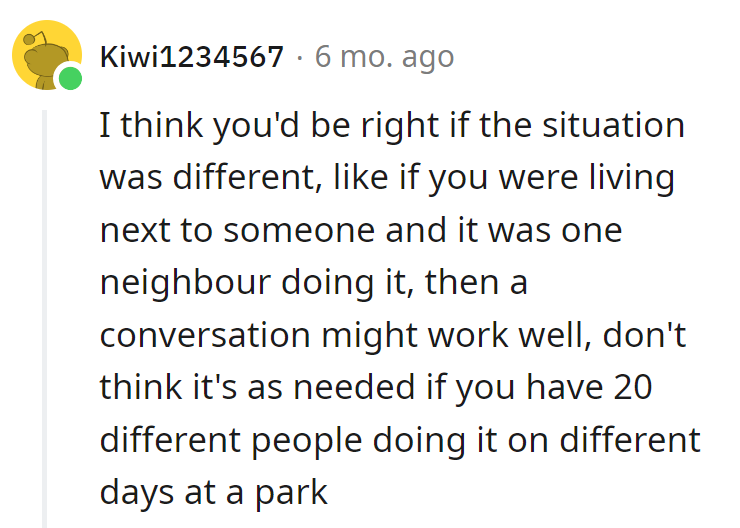
Task: Click the last line 'days at a park'
Action: pos(213,493)
